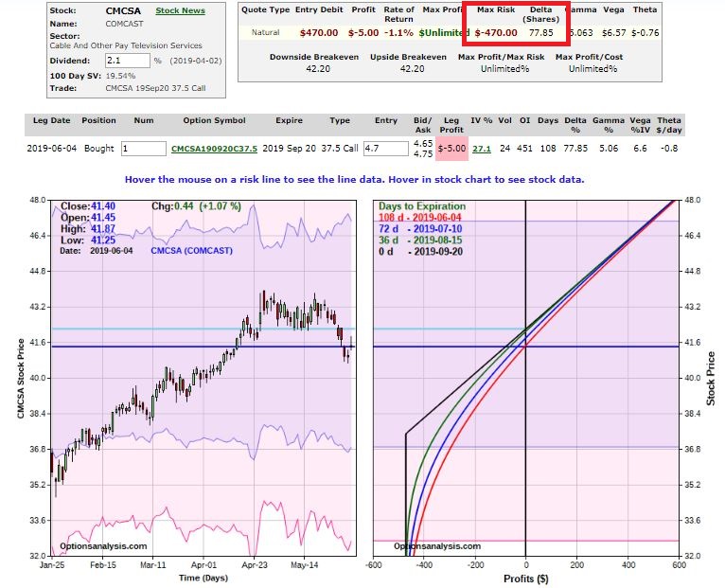Click the stock ticker CMCSA in info box
The width and height of the screenshot is (725, 588).
pyautogui.click(x=123, y=10)
